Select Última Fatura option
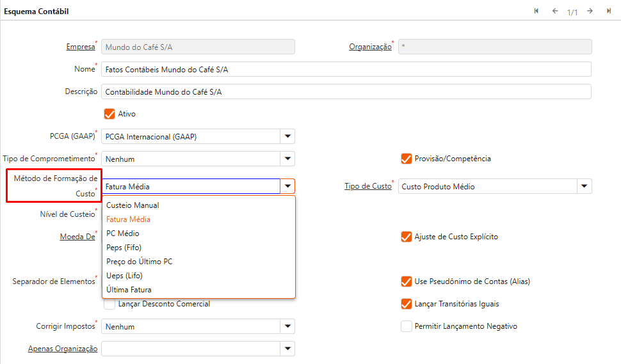 [x=129, y=290]
